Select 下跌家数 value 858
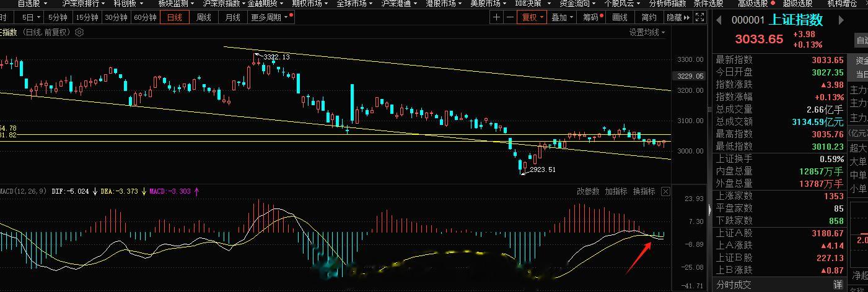This screenshot has height=292, width=868. pyautogui.click(x=836, y=221)
